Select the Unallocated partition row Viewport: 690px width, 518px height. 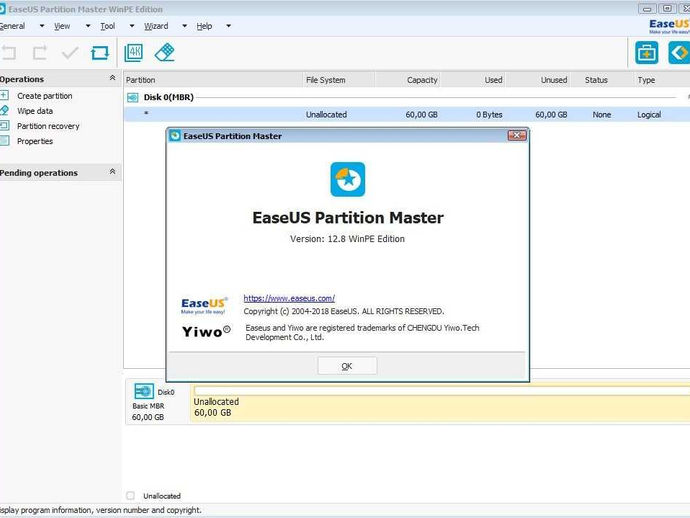click(x=407, y=114)
